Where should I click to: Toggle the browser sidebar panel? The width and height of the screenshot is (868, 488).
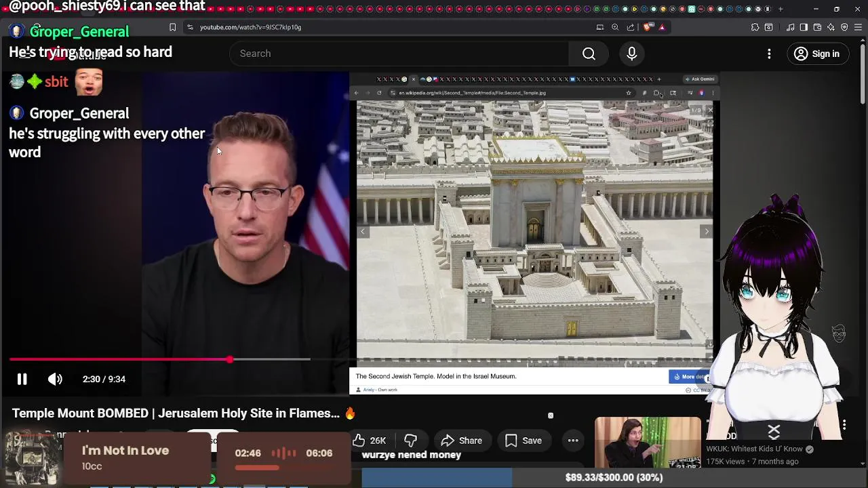[804, 27]
